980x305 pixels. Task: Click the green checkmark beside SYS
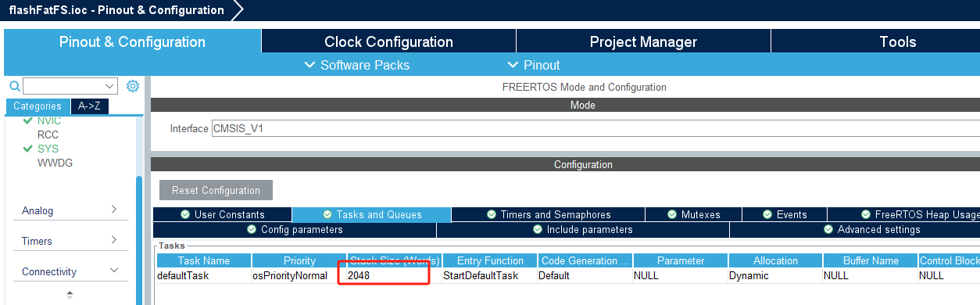[28, 148]
